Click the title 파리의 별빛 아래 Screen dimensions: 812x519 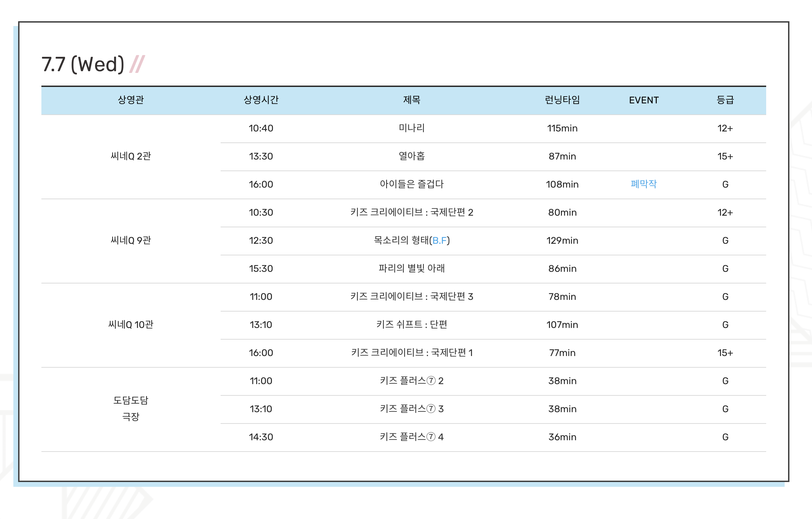[x=412, y=268]
